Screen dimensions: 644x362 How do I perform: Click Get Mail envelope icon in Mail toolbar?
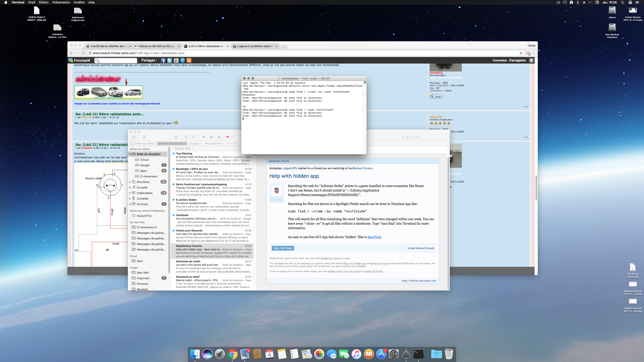[x=134, y=137]
